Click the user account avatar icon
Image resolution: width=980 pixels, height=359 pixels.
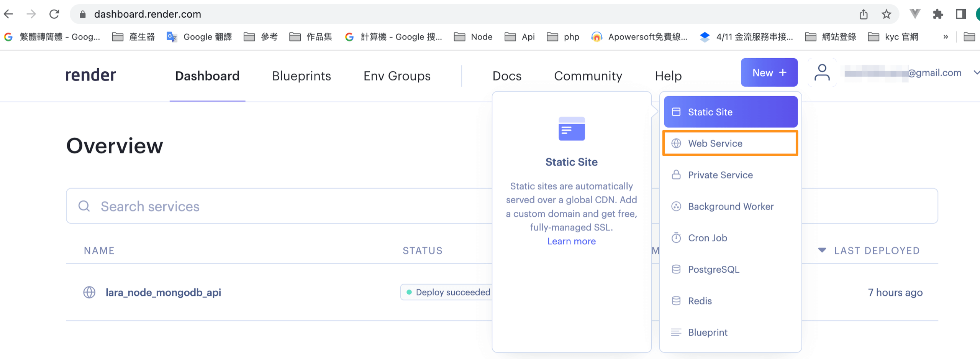click(822, 72)
